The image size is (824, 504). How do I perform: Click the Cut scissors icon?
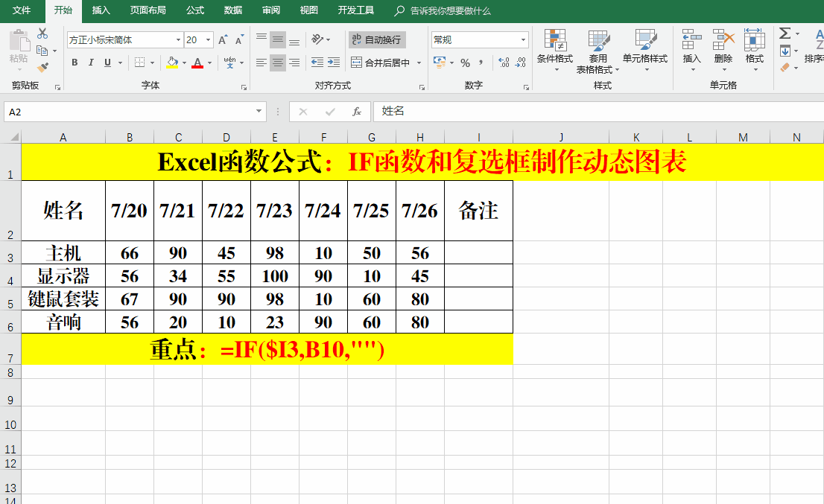[x=42, y=34]
